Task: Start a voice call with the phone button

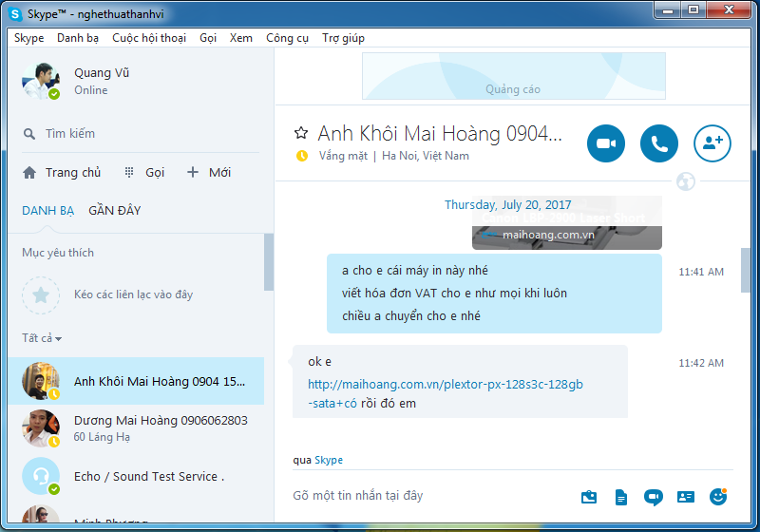Action: pyautogui.click(x=659, y=143)
